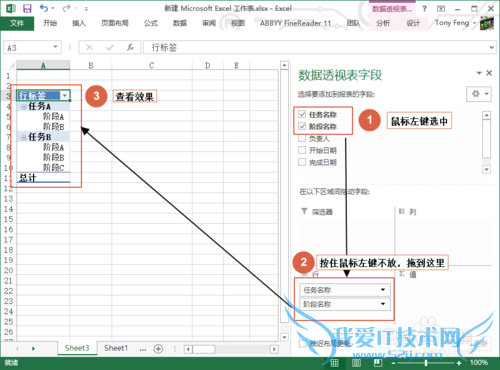Switch to Page Break Preview in status bar

click(x=378, y=363)
